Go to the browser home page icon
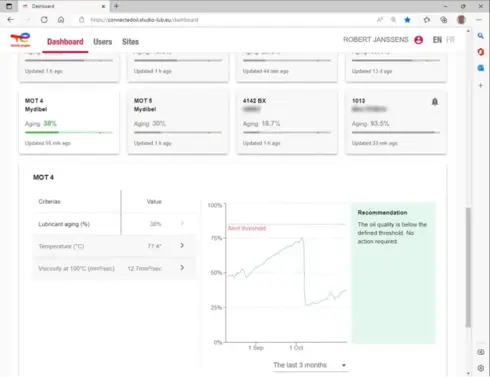490x377 pixels. (61, 20)
